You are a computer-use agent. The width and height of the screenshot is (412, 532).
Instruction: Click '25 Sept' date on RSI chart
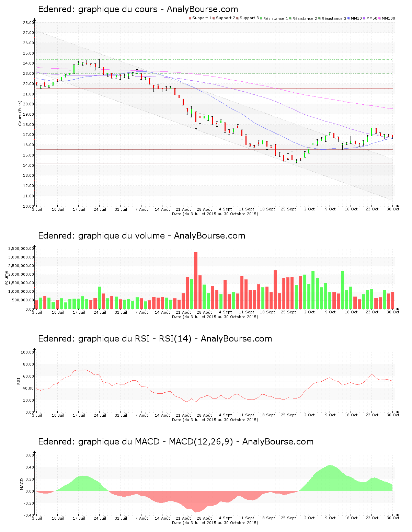[288, 415]
